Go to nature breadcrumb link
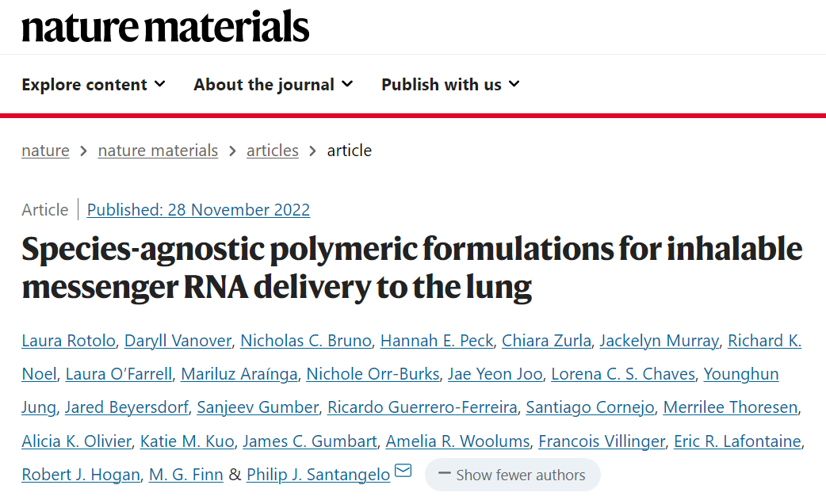Image resolution: width=826 pixels, height=504 pixels. pos(45,151)
